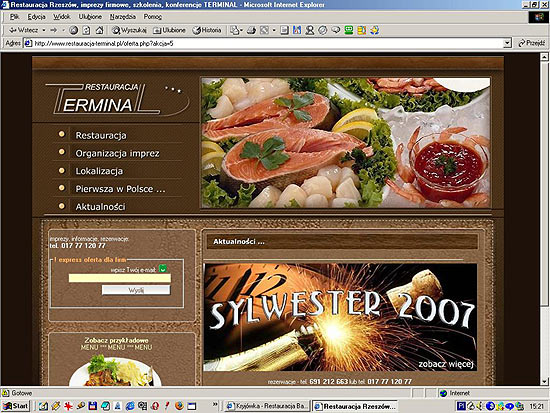Click the speech bubble toolbar icon

336,30
